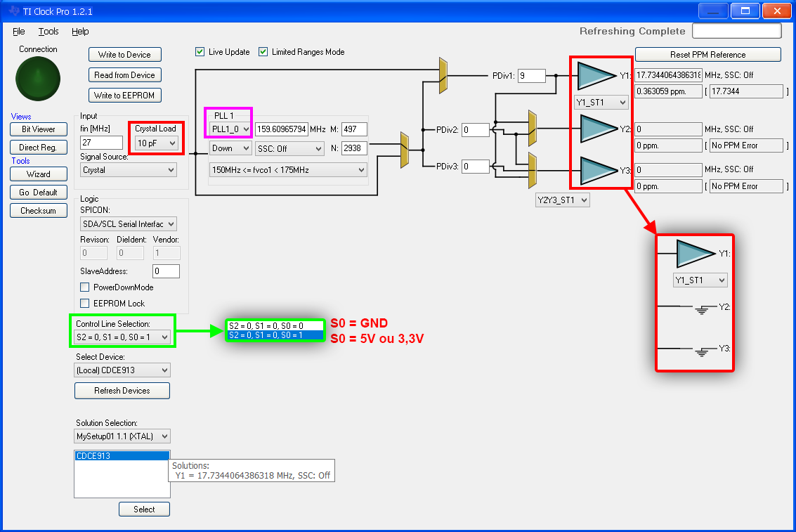Toggle the Live Update checkbox
The height and width of the screenshot is (532, 796).
click(200, 52)
